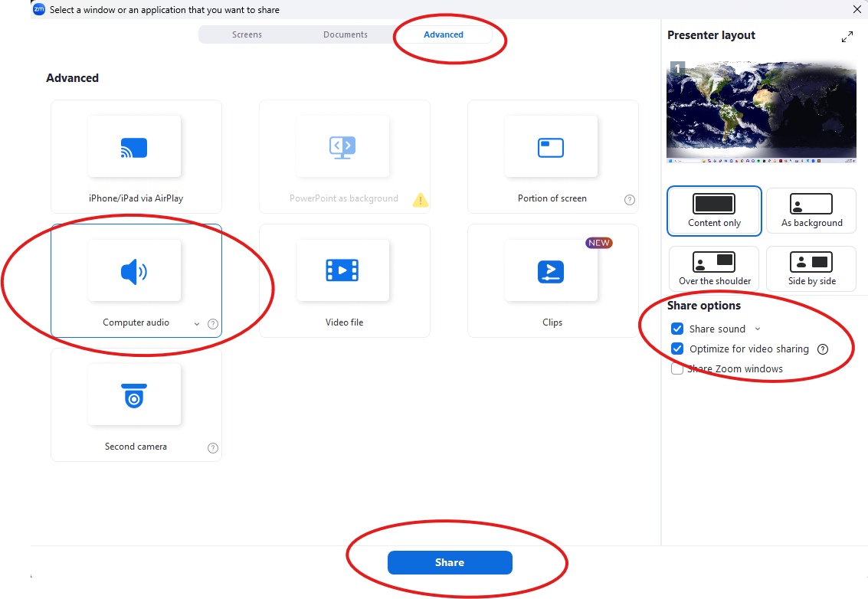Enable the Share Zoom windows checkbox

677,368
